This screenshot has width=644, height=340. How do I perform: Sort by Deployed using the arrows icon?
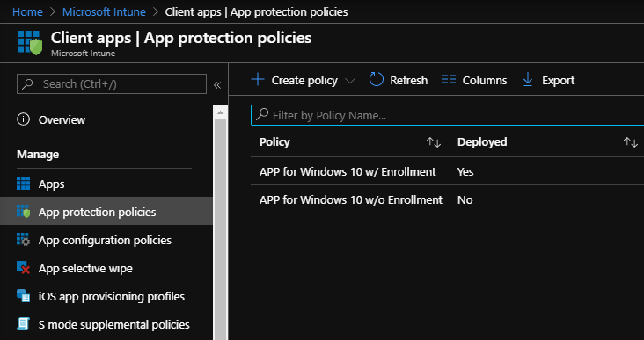(x=631, y=142)
